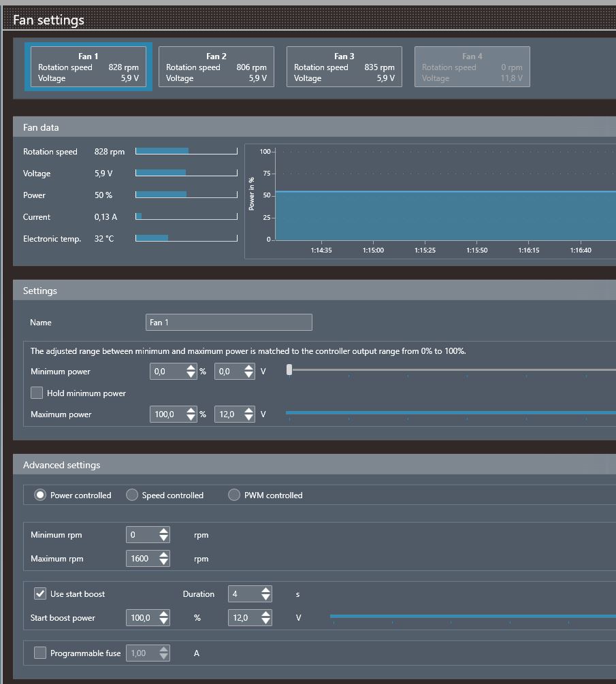Select Power controlled radio button
The width and height of the screenshot is (616, 684).
pyautogui.click(x=40, y=495)
